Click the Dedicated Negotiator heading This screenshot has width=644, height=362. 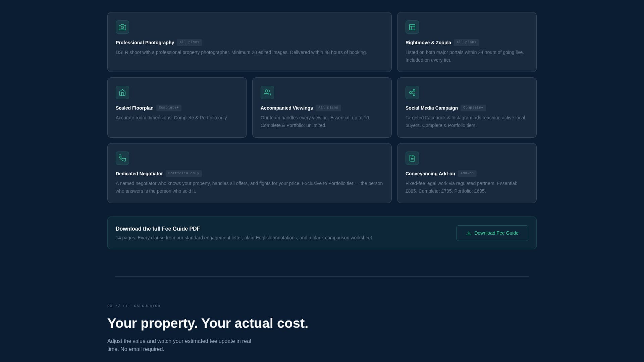139,174
